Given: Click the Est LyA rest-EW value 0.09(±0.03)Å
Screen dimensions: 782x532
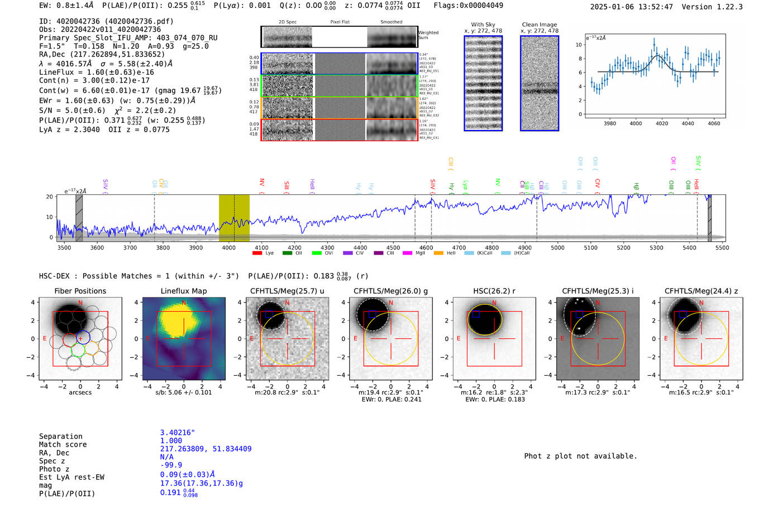Looking at the screenshot, I should (x=188, y=475).
